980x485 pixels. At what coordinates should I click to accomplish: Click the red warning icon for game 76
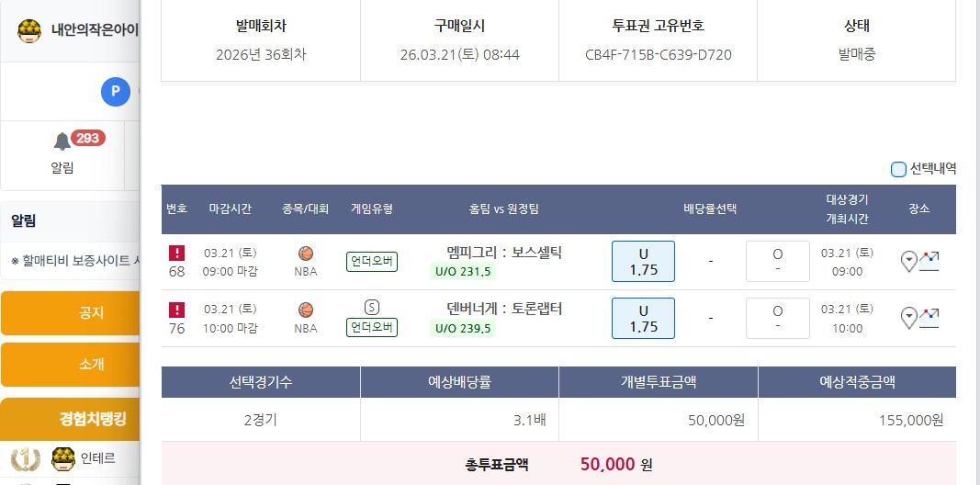point(177,310)
